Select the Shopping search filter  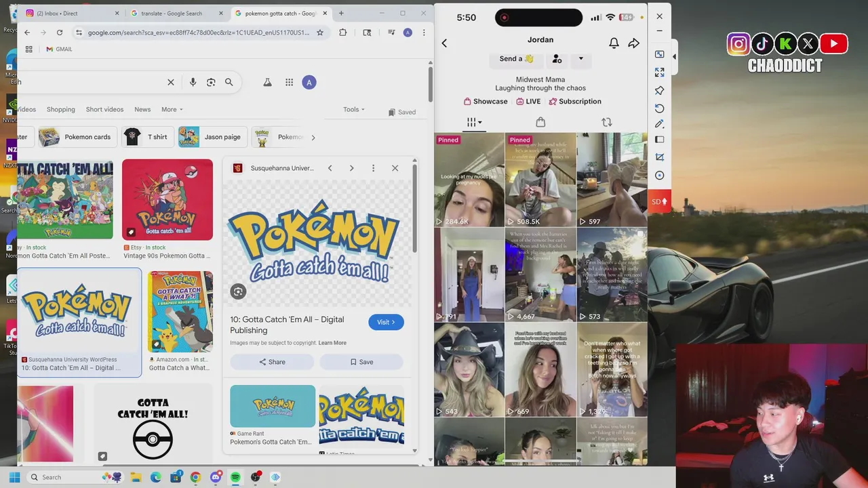pyautogui.click(x=61, y=109)
